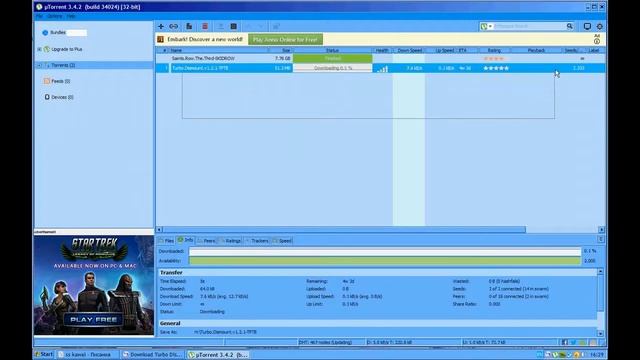Click into the search input field
Image resolution: width=640 pixels, height=360 pixels.
pyautogui.click(x=529, y=26)
